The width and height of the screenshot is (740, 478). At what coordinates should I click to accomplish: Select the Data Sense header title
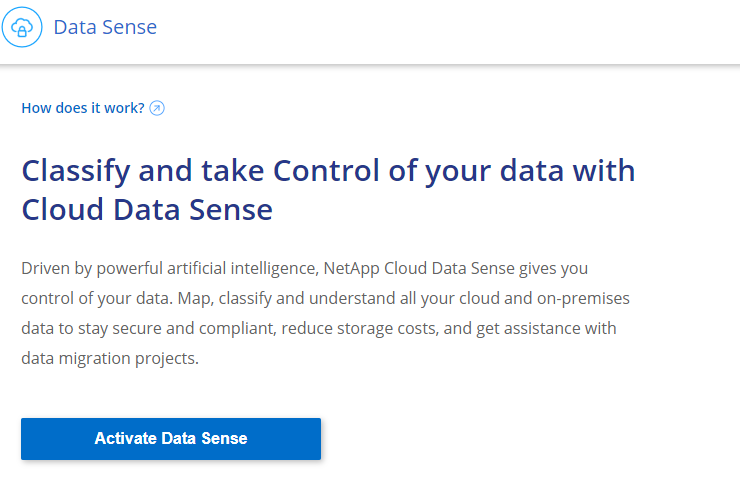tap(105, 28)
